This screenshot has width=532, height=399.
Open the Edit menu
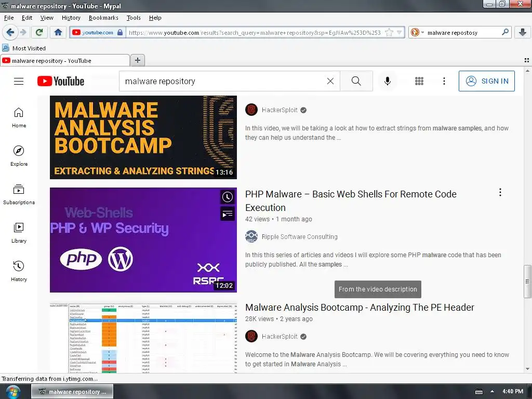click(x=27, y=18)
